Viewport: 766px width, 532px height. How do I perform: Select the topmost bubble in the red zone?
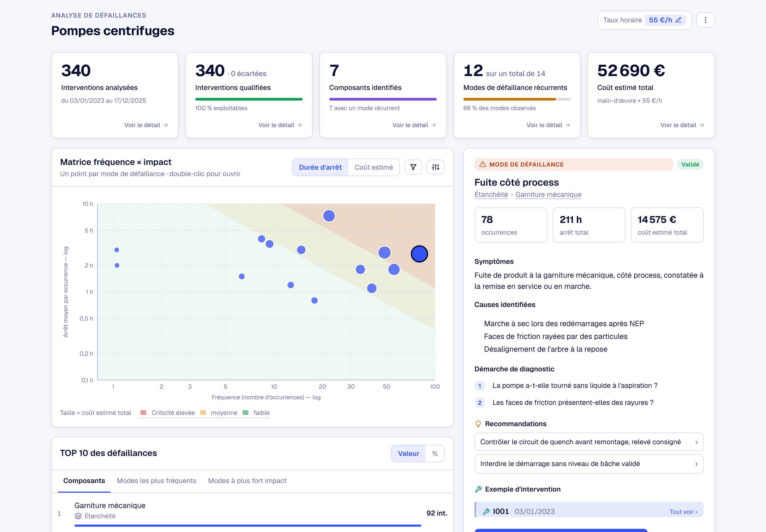[x=329, y=216]
